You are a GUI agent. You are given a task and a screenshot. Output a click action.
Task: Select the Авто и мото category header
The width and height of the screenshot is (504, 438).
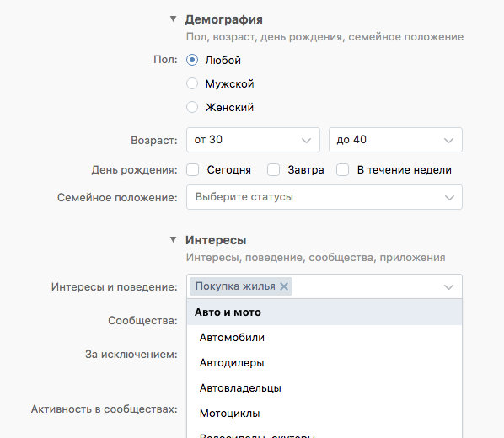click(324, 312)
